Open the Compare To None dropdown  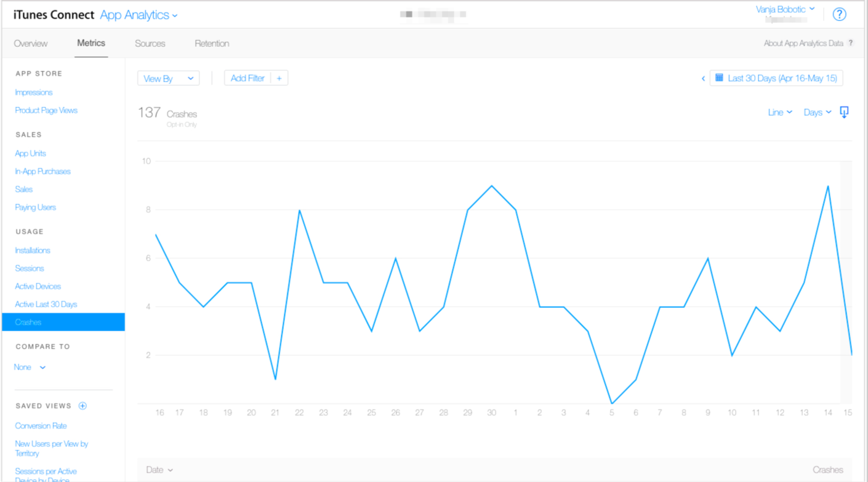coord(30,367)
